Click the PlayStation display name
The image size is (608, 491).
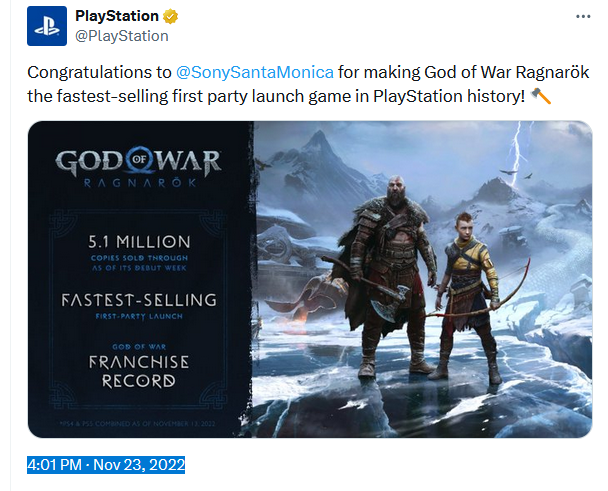[117, 17]
